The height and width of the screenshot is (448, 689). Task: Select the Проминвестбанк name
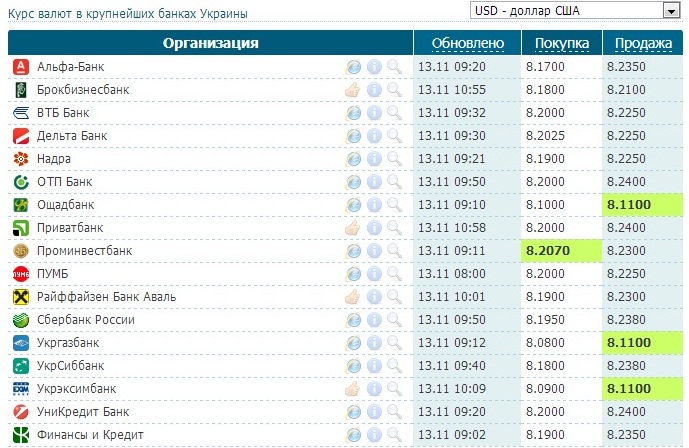[x=84, y=251]
